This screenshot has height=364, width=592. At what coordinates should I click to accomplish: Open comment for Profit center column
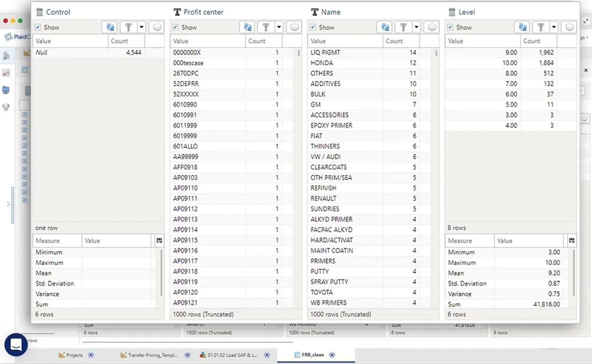tap(295, 27)
